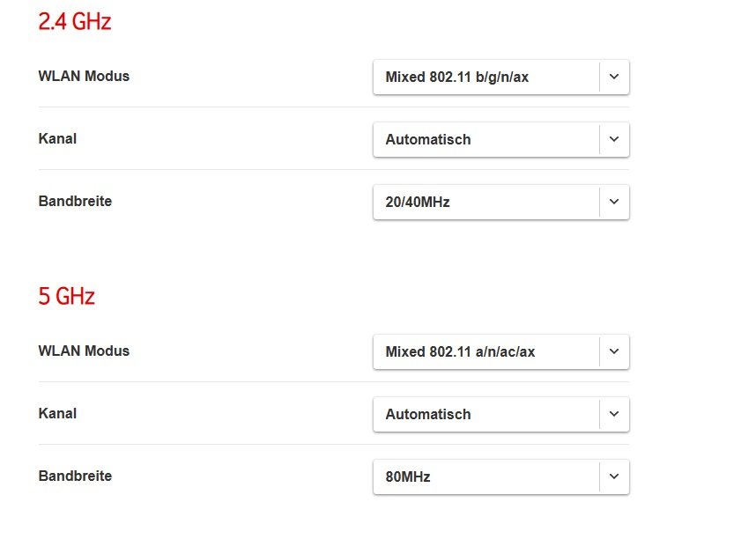Open the Mixed 802.11 a/n/ac/ax mode dropdown

486,351
